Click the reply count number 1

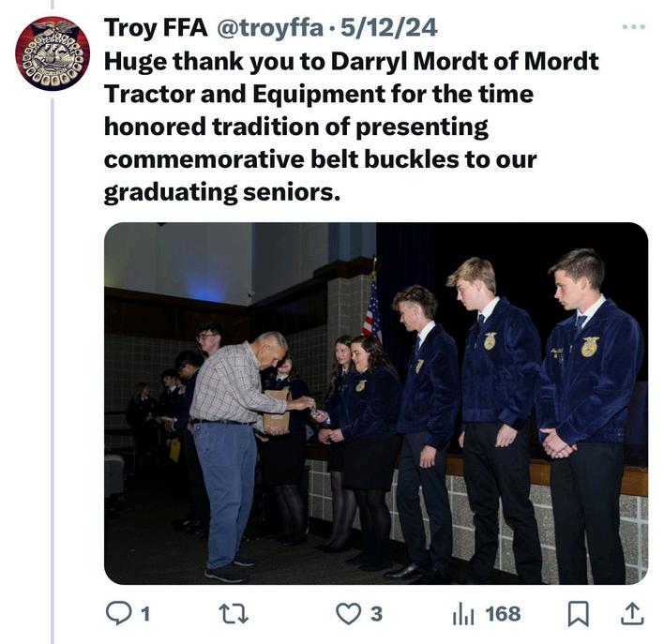(x=144, y=613)
